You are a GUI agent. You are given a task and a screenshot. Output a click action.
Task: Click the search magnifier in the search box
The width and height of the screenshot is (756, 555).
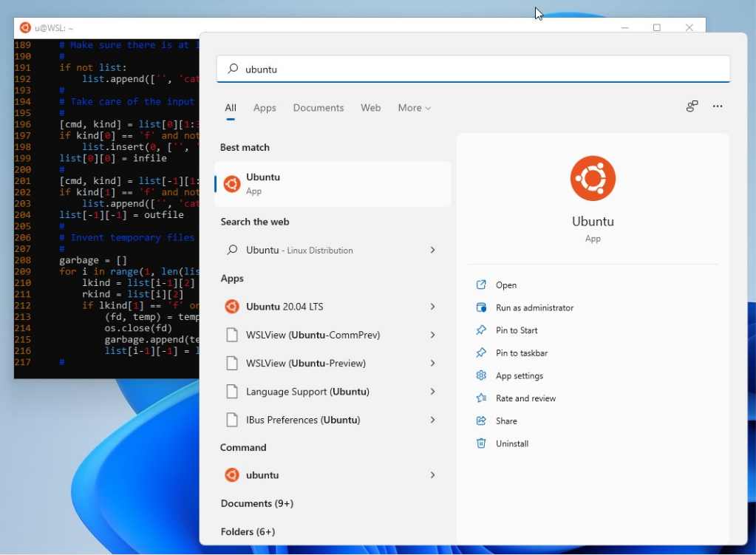pos(230,69)
